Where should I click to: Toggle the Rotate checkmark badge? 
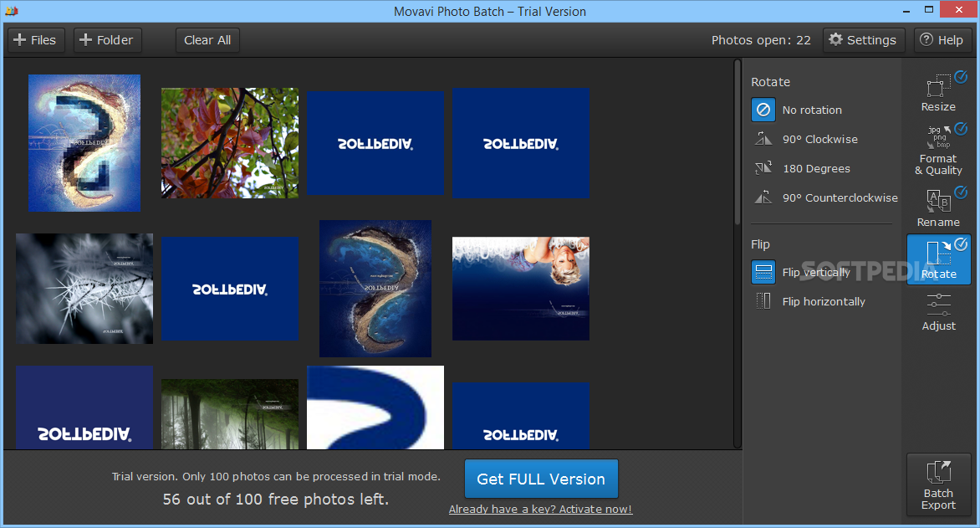(x=961, y=244)
